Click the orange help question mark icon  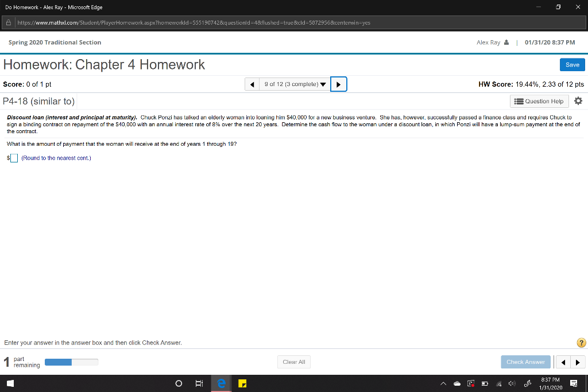581,343
